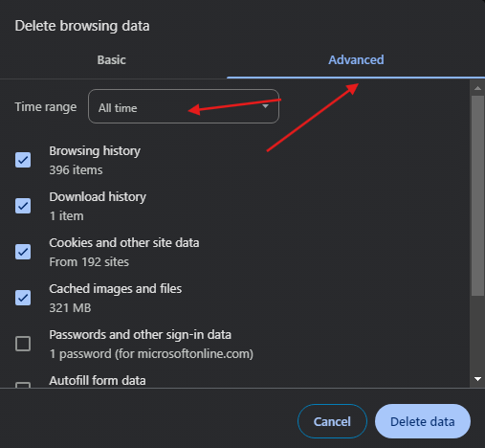The height and width of the screenshot is (448, 485).
Task: Click the scrollbar up arrow
Action: coord(477,88)
